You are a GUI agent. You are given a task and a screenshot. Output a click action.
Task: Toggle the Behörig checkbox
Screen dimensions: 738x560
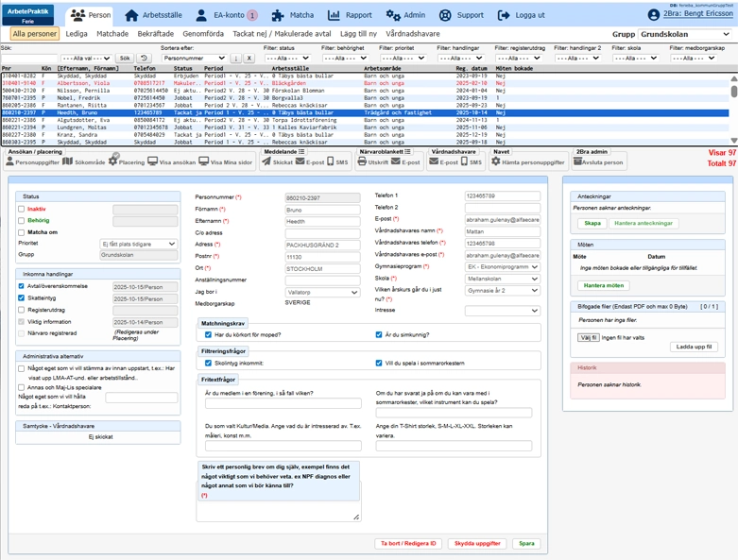tap(21, 221)
